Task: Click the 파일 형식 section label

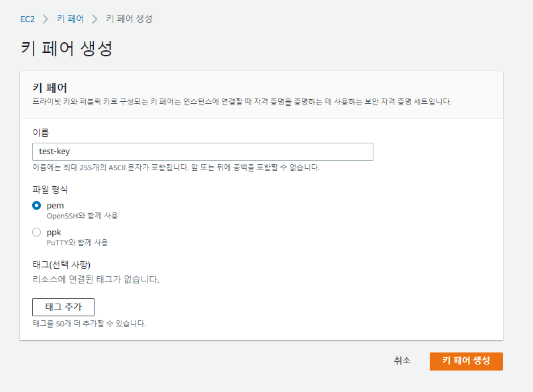Action: (x=50, y=190)
